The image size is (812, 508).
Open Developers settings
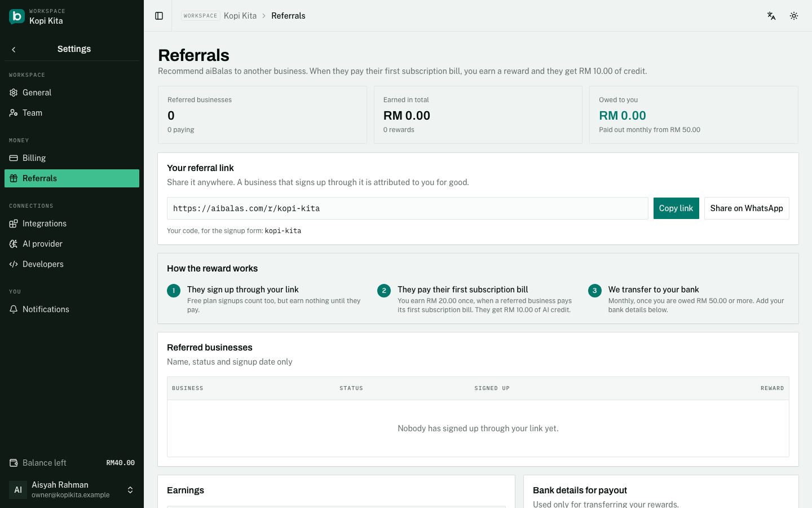[x=72, y=264]
